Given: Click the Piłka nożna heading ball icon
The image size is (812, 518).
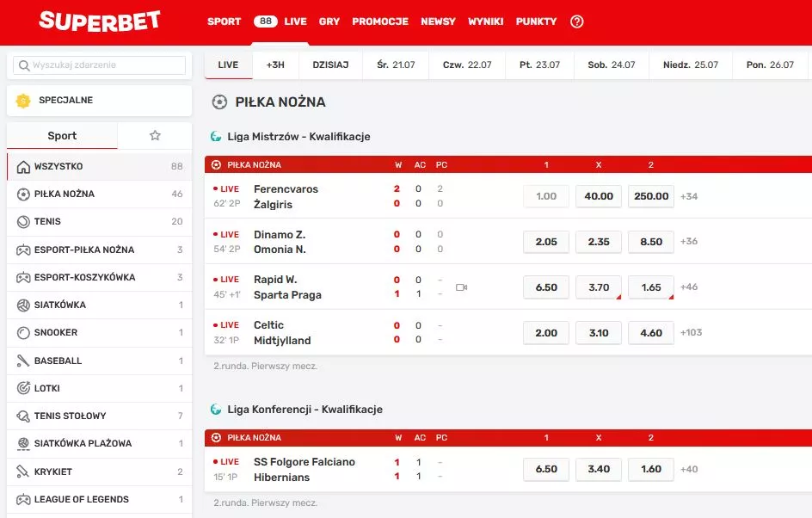Looking at the screenshot, I should [219, 102].
